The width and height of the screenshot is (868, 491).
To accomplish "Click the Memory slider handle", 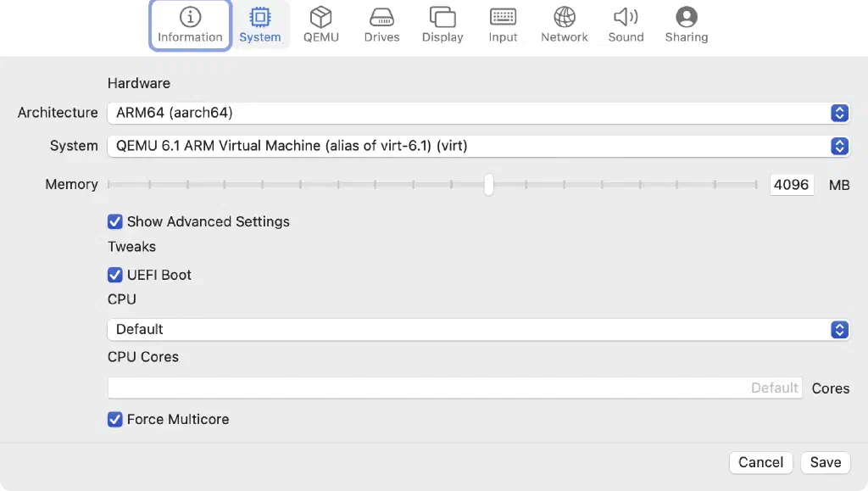I will pos(489,185).
